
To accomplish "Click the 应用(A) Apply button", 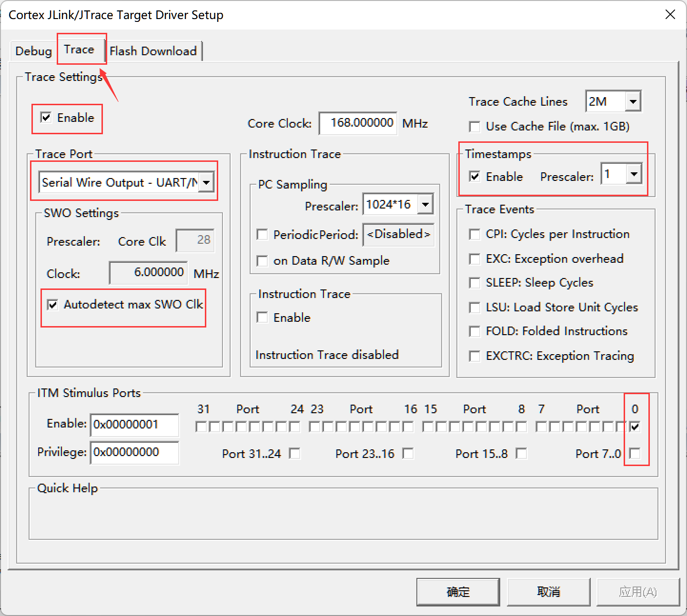I will [x=638, y=592].
